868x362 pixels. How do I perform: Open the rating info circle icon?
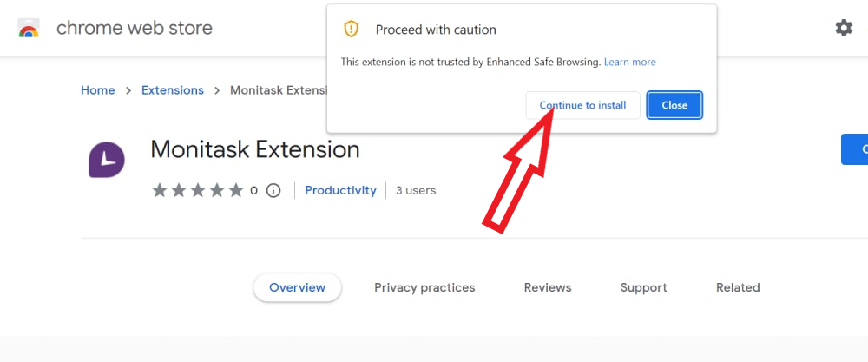273,191
